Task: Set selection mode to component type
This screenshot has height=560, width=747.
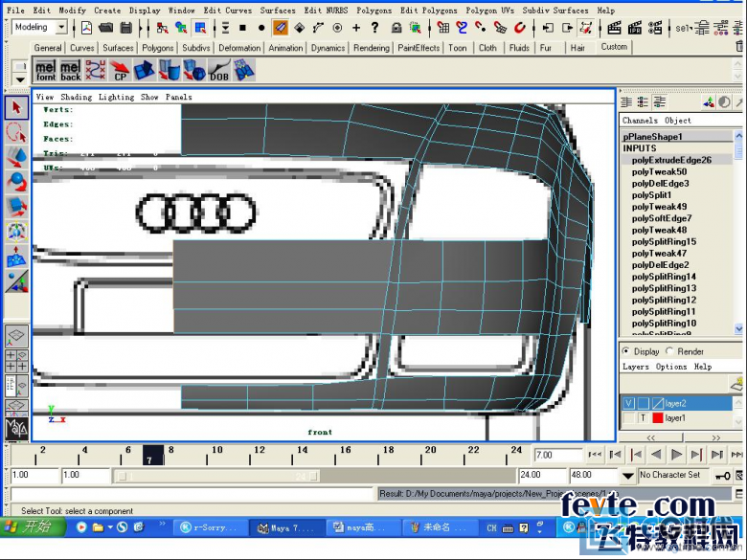Action: coord(200,28)
